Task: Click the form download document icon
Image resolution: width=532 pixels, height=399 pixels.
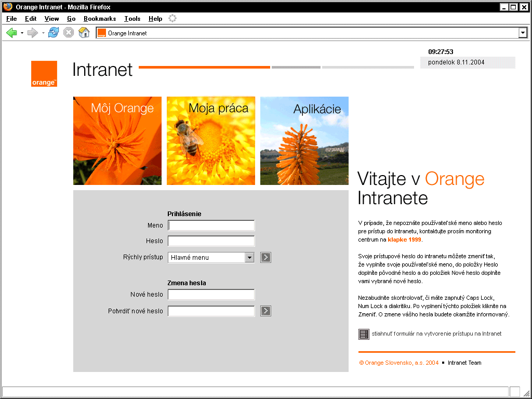Action: [x=364, y=334]
